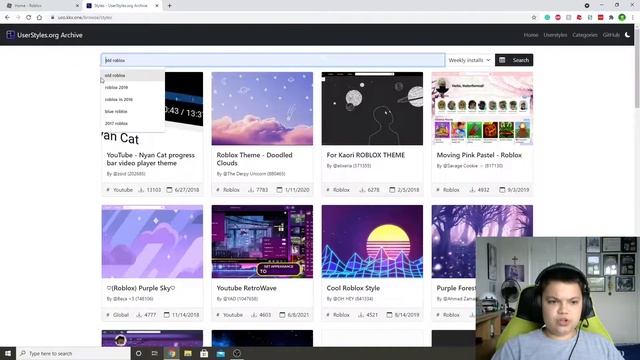640x360 pixels.
Task: Select '2017 roblox' autocomplete suggestion
Action: click(133, 123)
